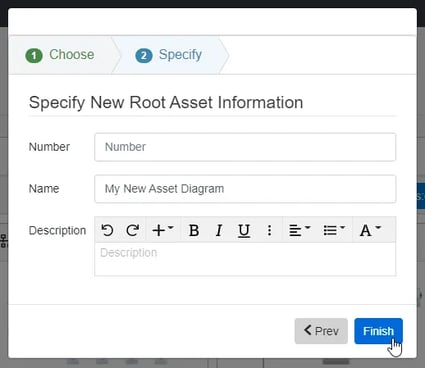425x368 pixels.
Task: Toggle Italic formatting
Action: 219,230
